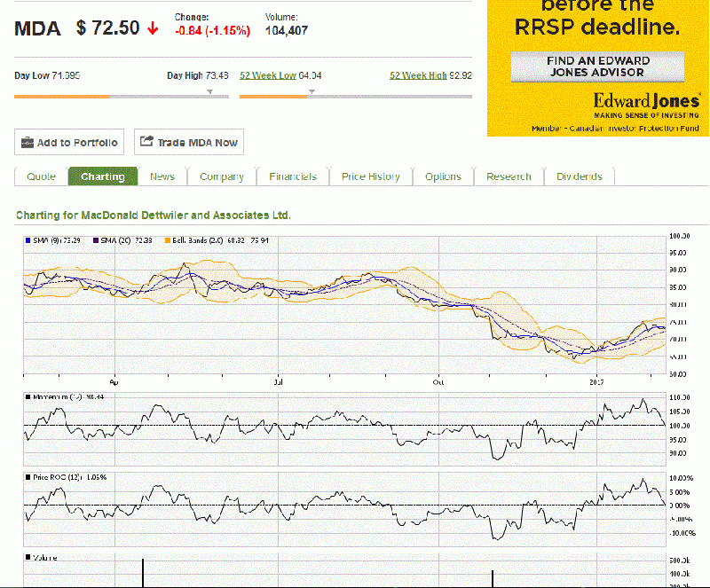Screen dimensions: 710x588
Task: Click the $ 72.50 price text
Action: pos(107,28)
